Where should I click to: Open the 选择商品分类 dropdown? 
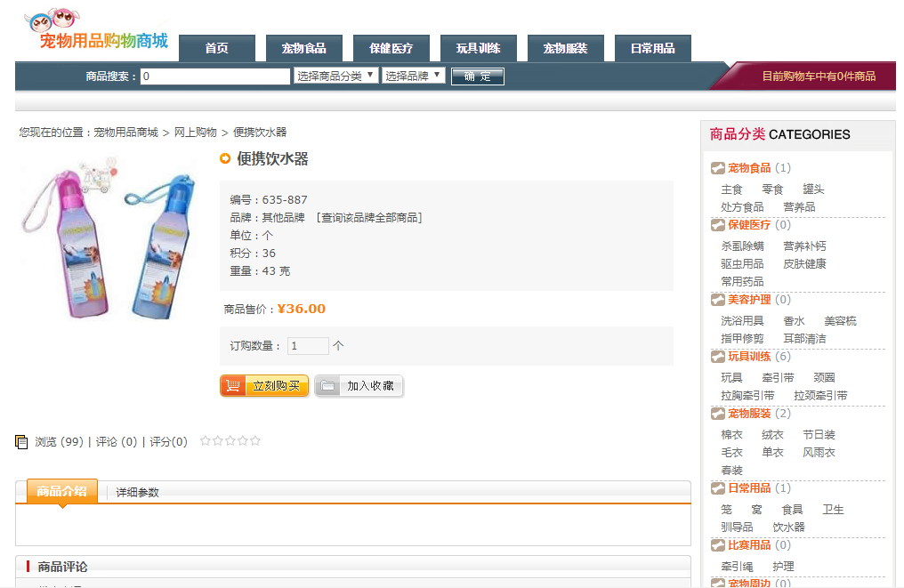[336, 77]
